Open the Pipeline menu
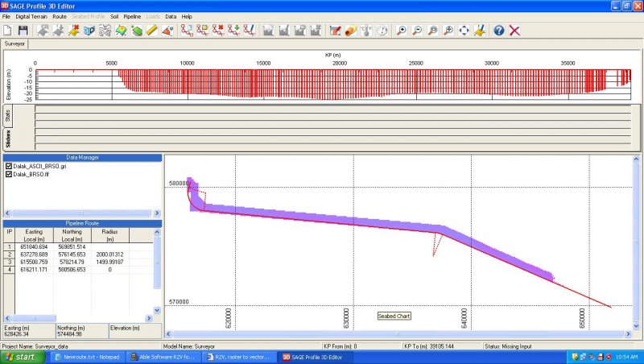 pyautogui.click(x=133, y=16)
